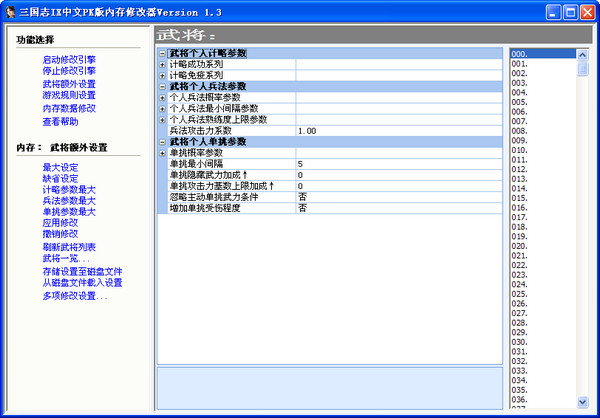Expand the 个人兵法概率参数 row
This screenshot has width=600, height=418.
pyautogui.click(x=162, y=98)
